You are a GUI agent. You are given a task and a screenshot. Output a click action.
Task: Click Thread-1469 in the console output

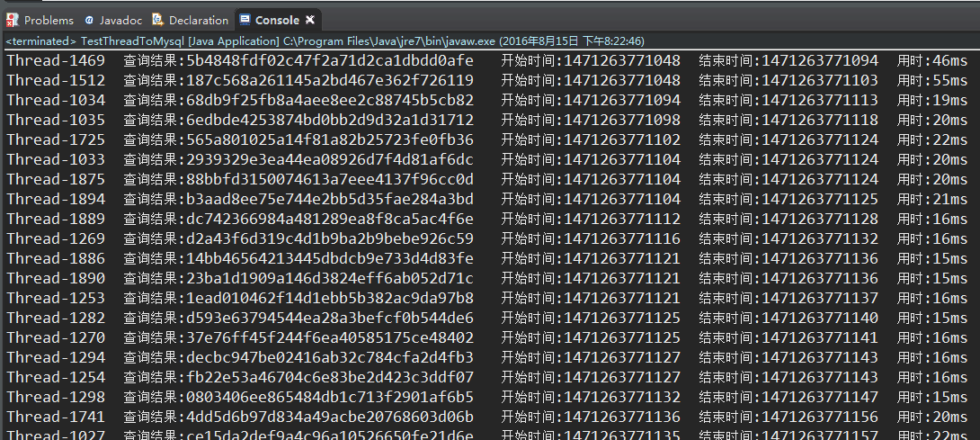(x=56, y=60)
